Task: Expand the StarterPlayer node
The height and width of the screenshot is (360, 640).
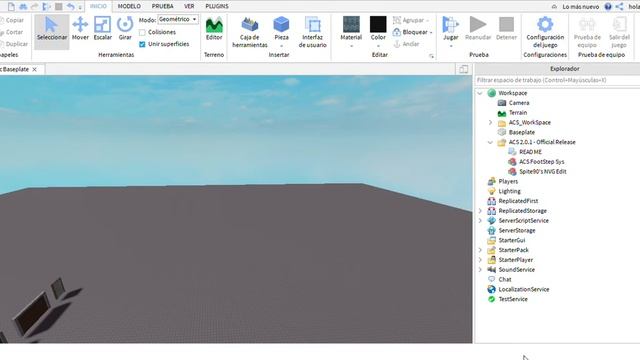Action: point(480,260)
